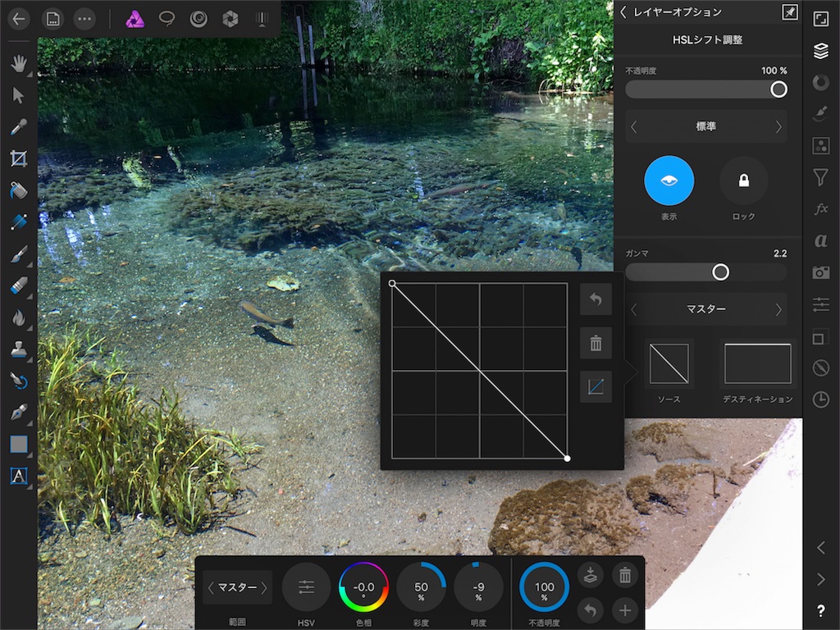Merge the adjustment using the merge-down icon
The image size is (840, 630).
click(x=591, y=575)
